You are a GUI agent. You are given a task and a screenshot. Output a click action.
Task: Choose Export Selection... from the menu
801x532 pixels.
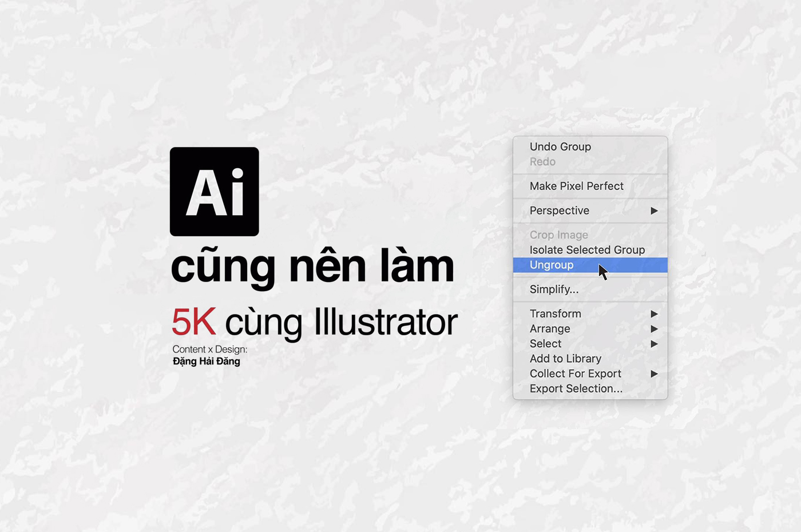pos(576,388)
